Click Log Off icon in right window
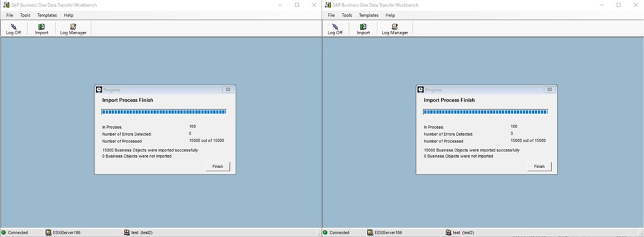Image resolution: width=644 pixels, height=237 pixels. click(335, 26)
